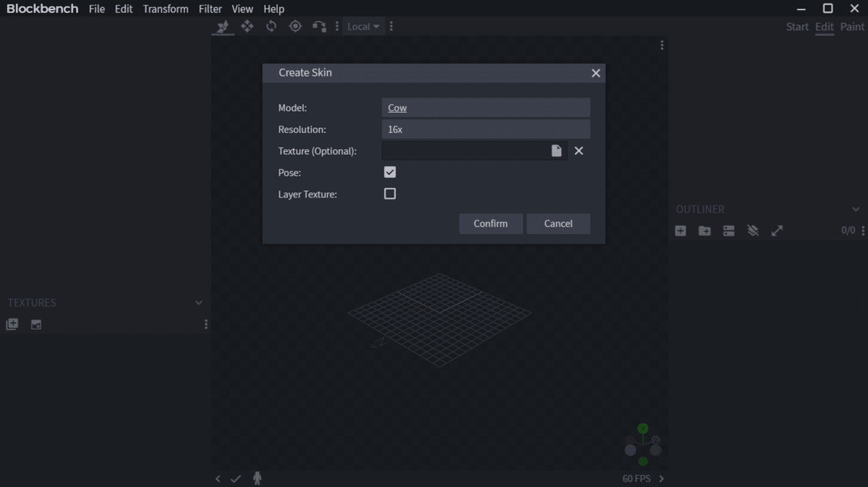868x487 pixels.
Task: Select the Rotate tool in the toolbar
Action: point(271,26)
